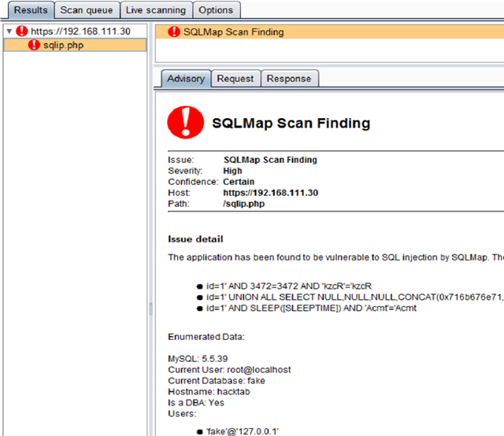Screen dimensions: 504x436
Task: Click Current User: root@localhost line
Action: coord(229,369)
